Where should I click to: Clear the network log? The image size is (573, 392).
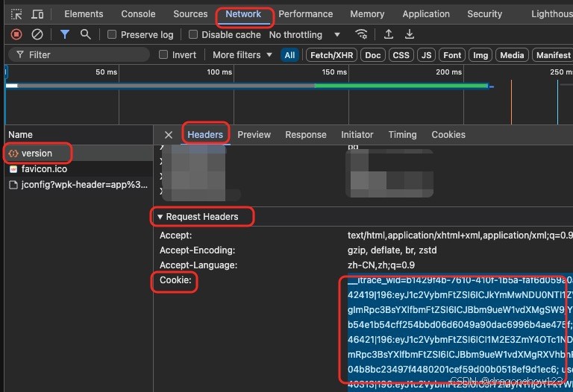point(37,34)
